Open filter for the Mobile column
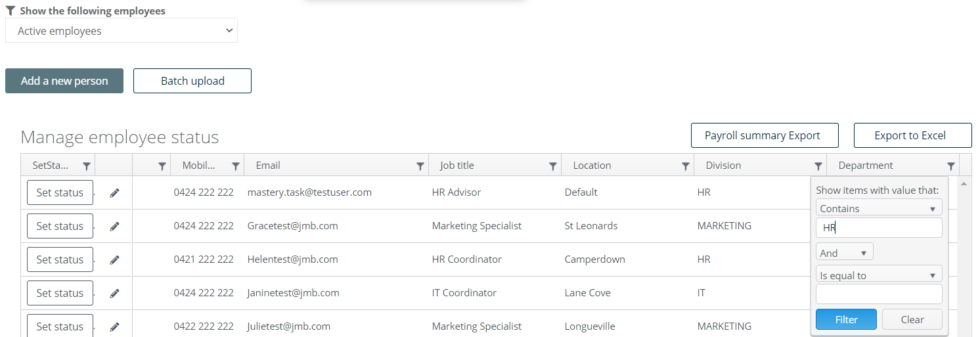 point(236,166)
